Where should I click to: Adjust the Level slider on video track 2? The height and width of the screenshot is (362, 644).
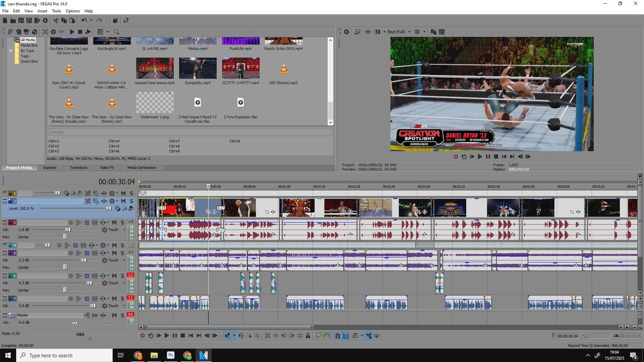click(x=108, y=209)
